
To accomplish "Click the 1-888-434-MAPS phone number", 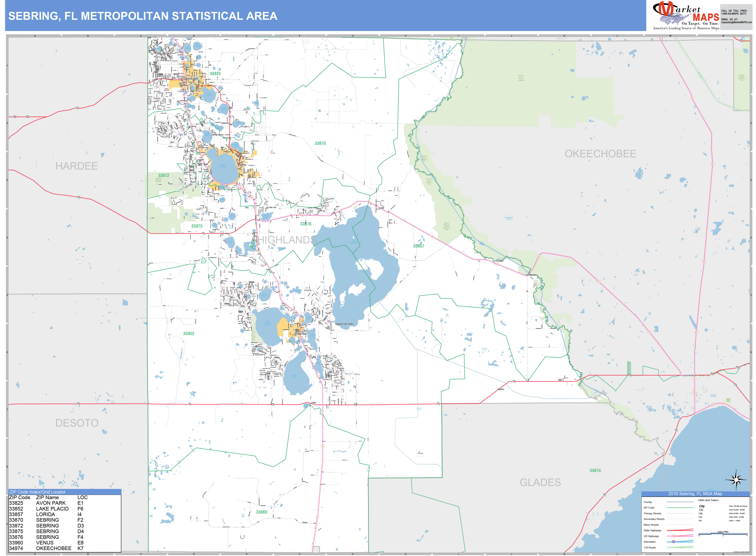I will (x=734, y=14).
